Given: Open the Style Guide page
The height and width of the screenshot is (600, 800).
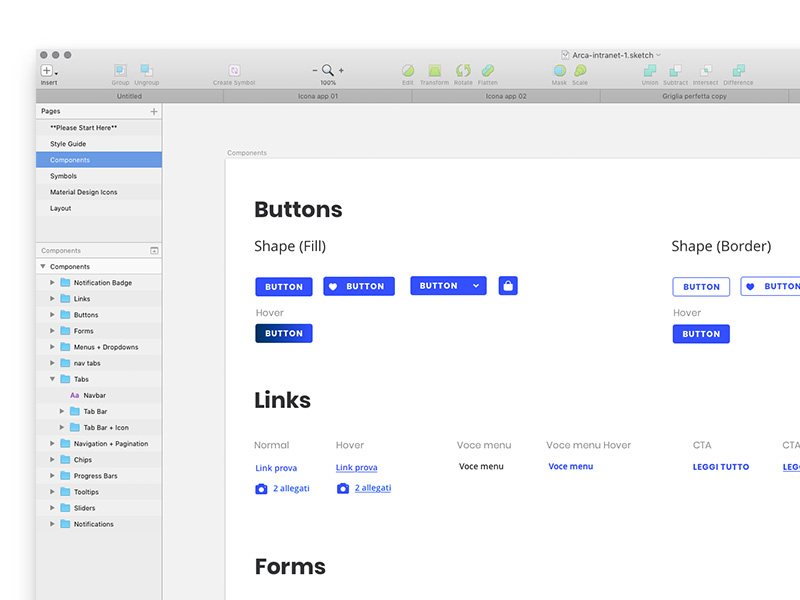Looking at the screenshot, I should click(x=99, y=144).
